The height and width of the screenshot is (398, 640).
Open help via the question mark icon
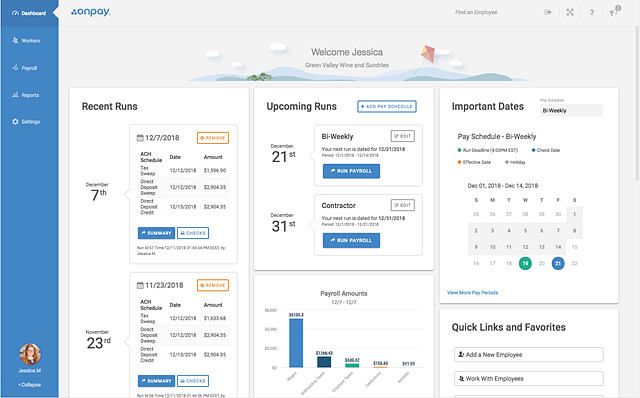591,12
